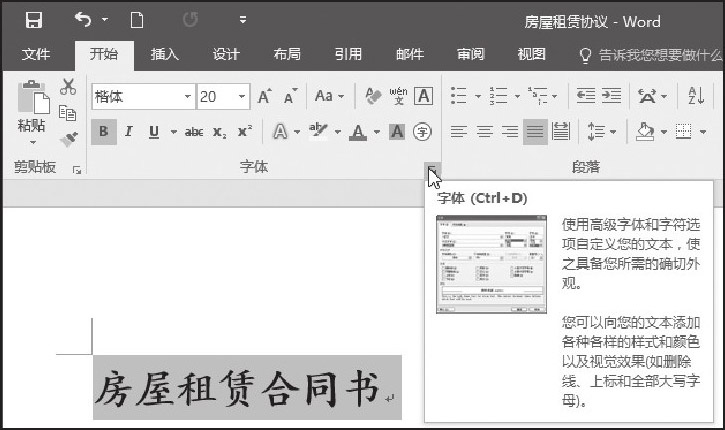Toggle character shading A

pyautogui.click(x=397, y=132)
